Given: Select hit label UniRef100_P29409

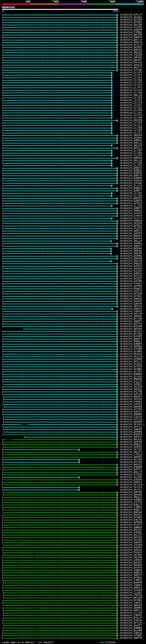Looking at the screenshot, I should 131,180.
